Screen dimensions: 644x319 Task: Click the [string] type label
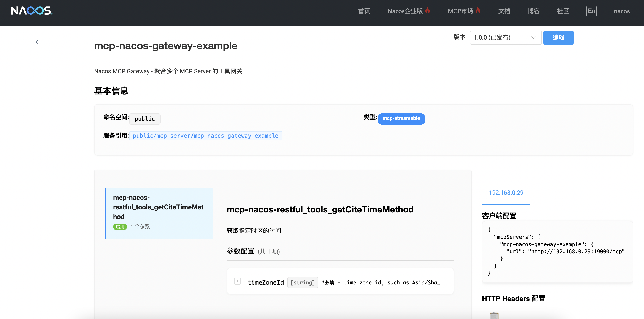[303, 282]
